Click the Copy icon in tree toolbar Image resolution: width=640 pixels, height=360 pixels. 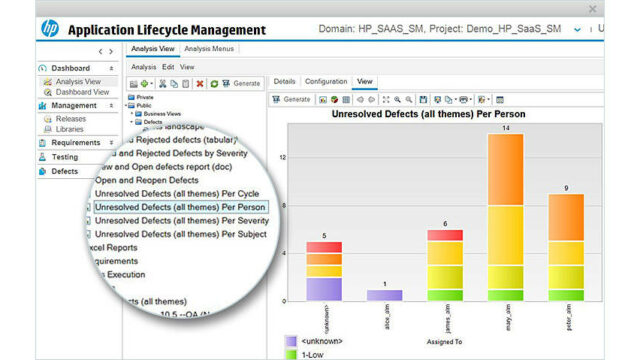coord(174,83)
